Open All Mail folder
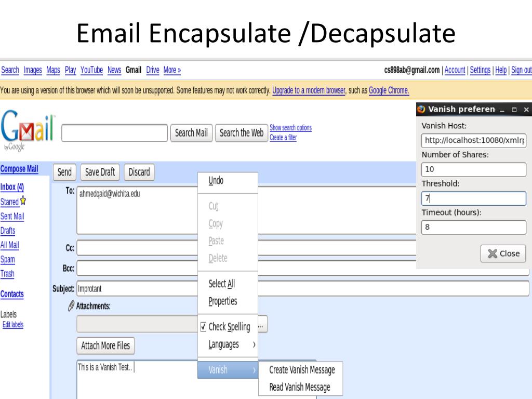 [9, 245]
